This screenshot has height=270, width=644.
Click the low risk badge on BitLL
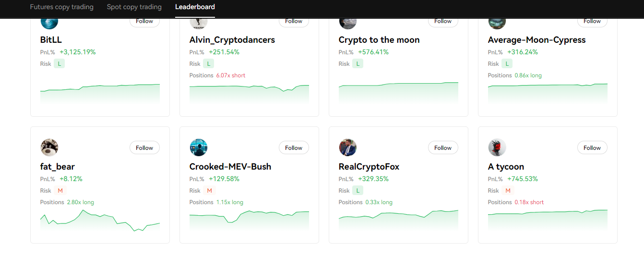point(59,64)
